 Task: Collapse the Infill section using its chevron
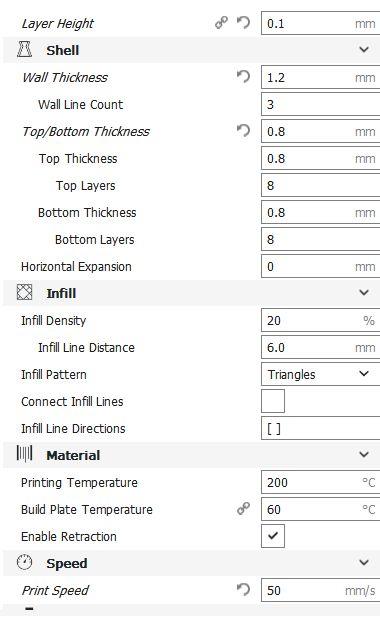[364, 293]
